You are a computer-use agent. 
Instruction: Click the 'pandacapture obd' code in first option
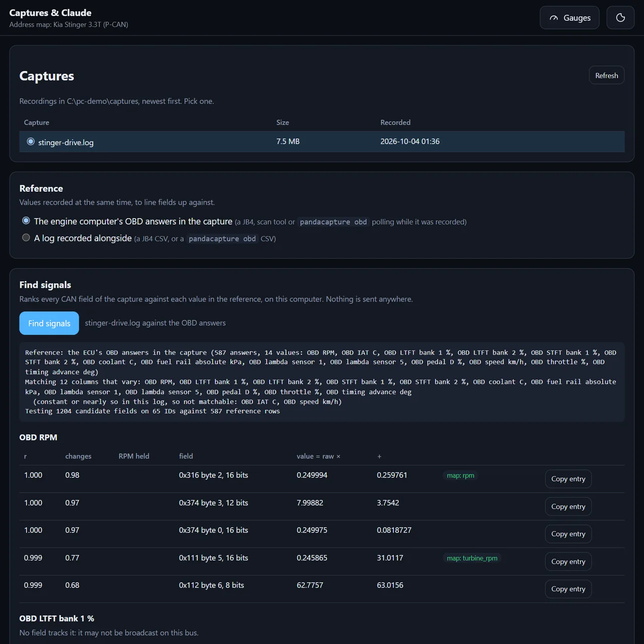pyautogui.click(x=333, y=222)
